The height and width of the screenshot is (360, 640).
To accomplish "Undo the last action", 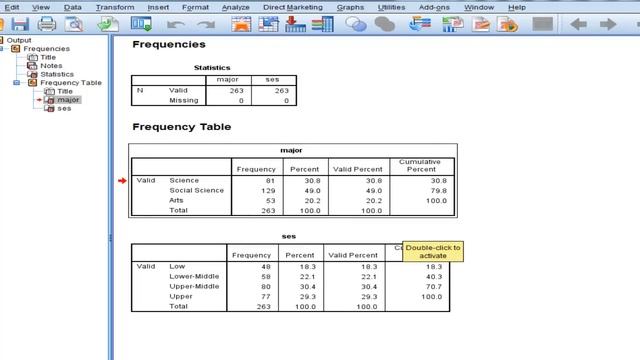I will (176, 25).
